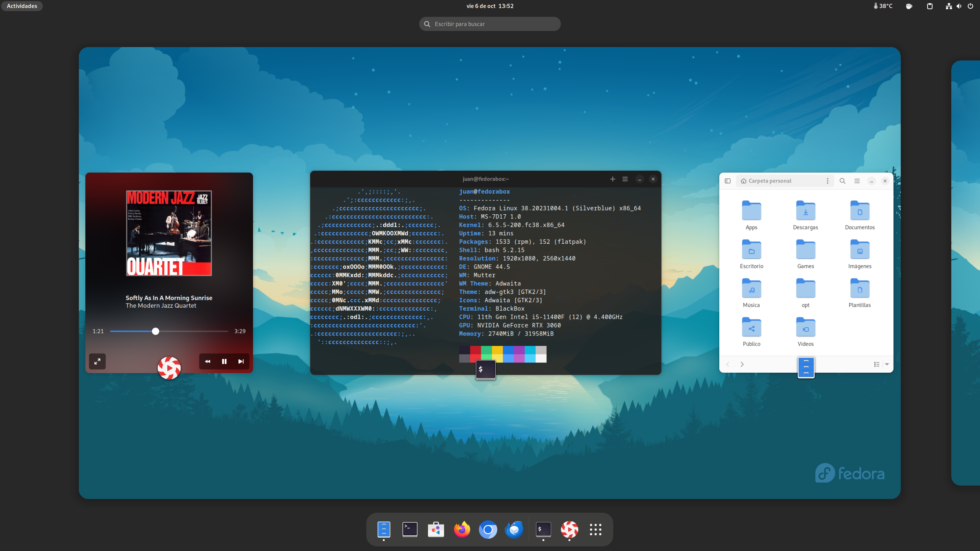Click the Actividades button

click(x=22, y=6)
